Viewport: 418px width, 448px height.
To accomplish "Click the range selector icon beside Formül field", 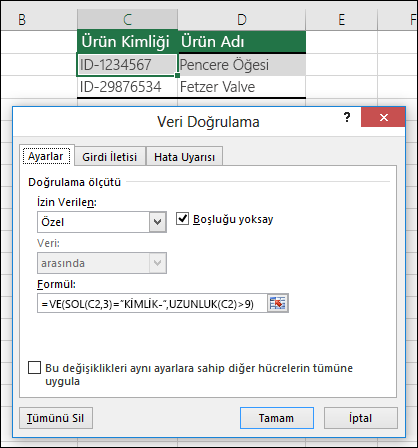I will point(278,303).
